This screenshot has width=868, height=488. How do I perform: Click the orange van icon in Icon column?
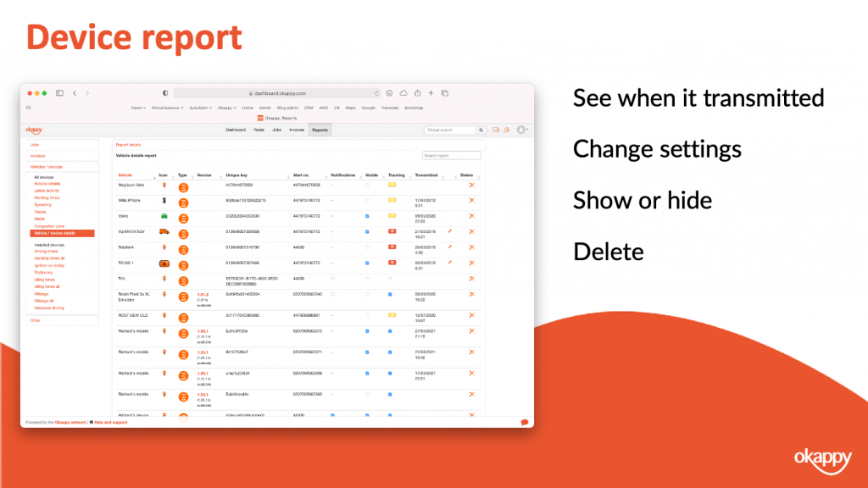click(x=164, y=232)
